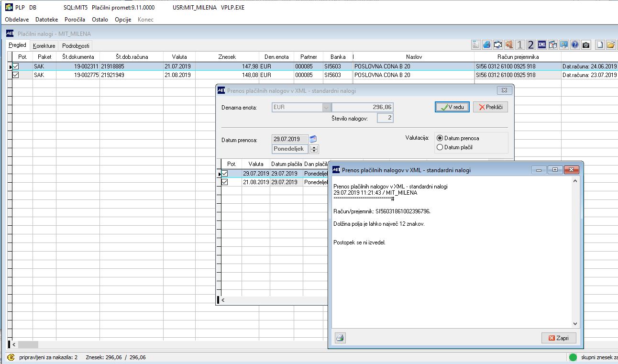Select the Datum prenosa radio button
The height and width of the screenshot is (364, 618).
click(x=440, y=138)
